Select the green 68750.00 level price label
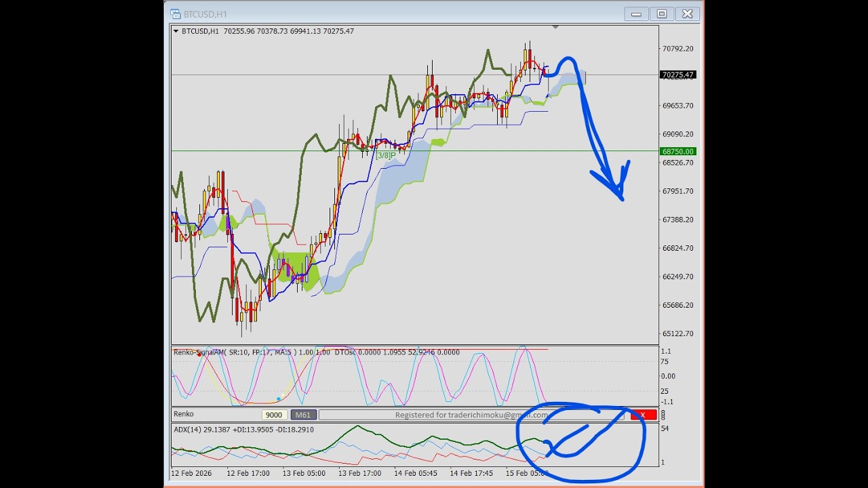This screenshot has height=488, width=868. (677, 152)
